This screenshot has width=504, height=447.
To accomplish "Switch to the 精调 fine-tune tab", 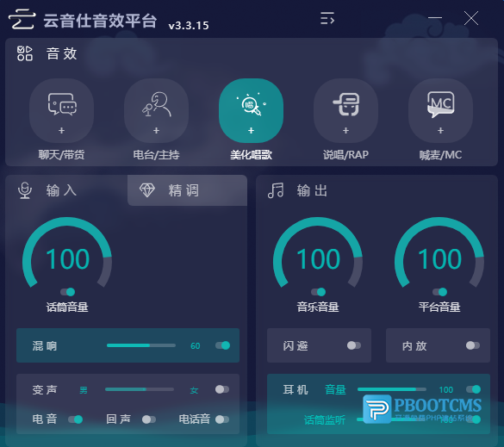I will tap(188, 190).
